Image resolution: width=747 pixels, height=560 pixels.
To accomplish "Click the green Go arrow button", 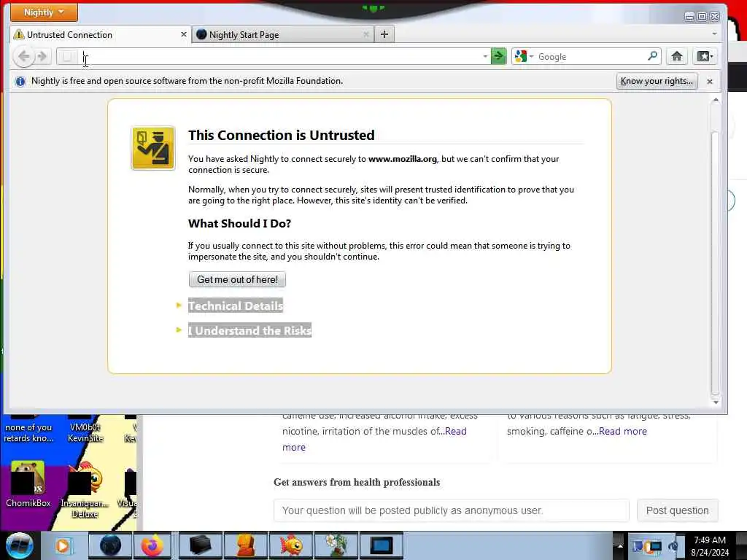I will (x=498, y=57).
